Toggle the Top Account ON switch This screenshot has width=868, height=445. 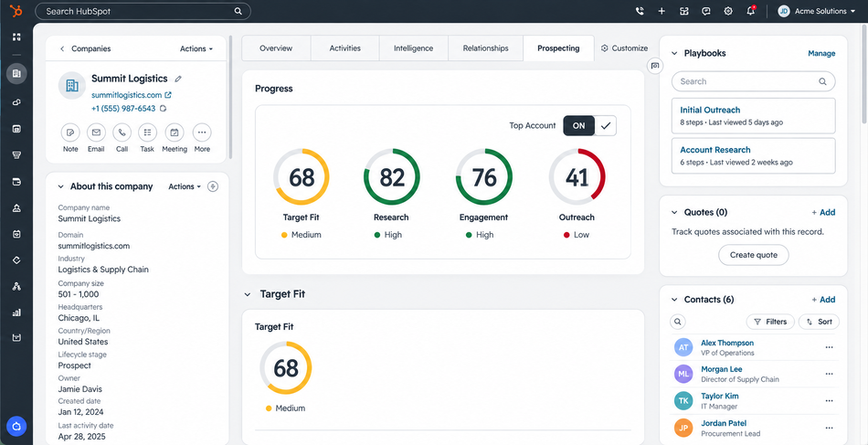(x=579, y=125)
